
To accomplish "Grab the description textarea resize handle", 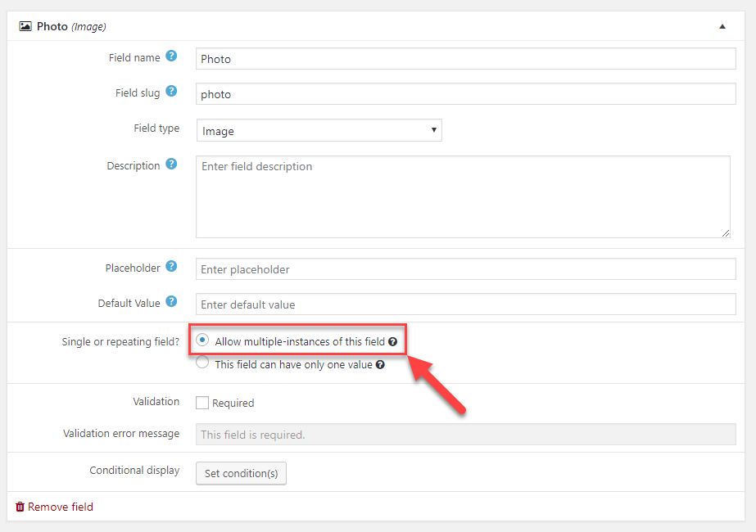I will (726, 233).
